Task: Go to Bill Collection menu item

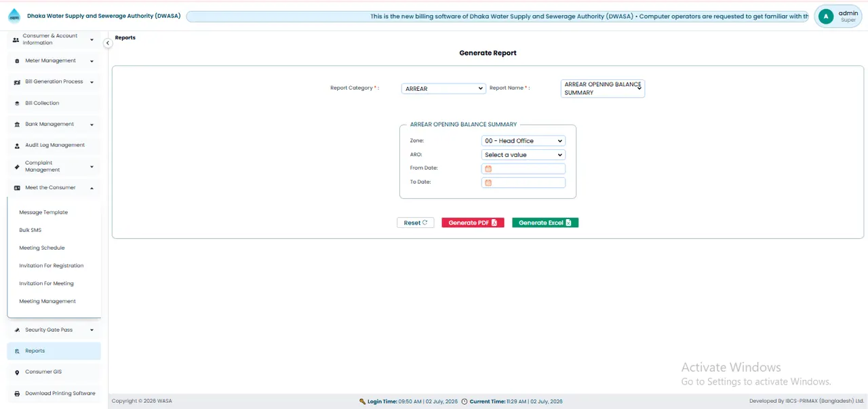Action: pos(54,103)
